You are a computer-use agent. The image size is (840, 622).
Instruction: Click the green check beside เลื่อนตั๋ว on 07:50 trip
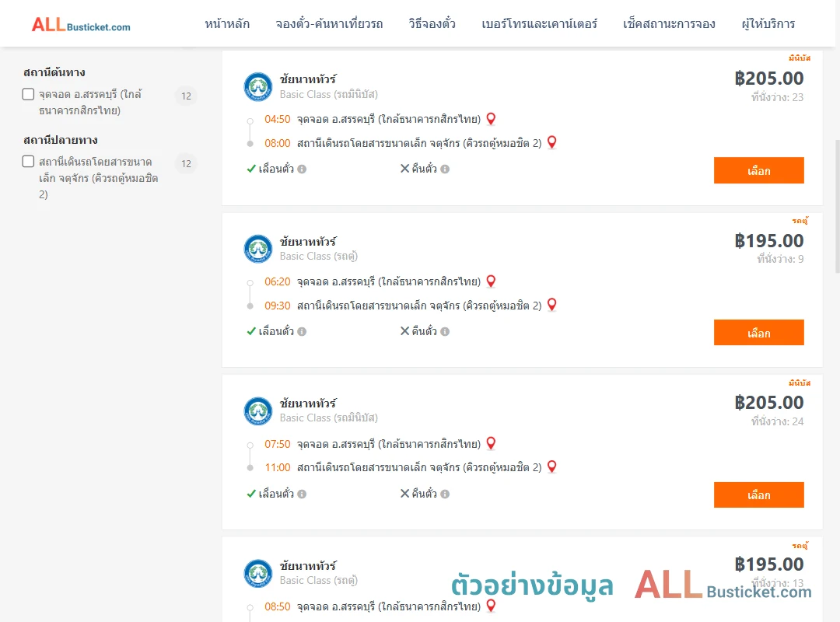tap(251, 494)
